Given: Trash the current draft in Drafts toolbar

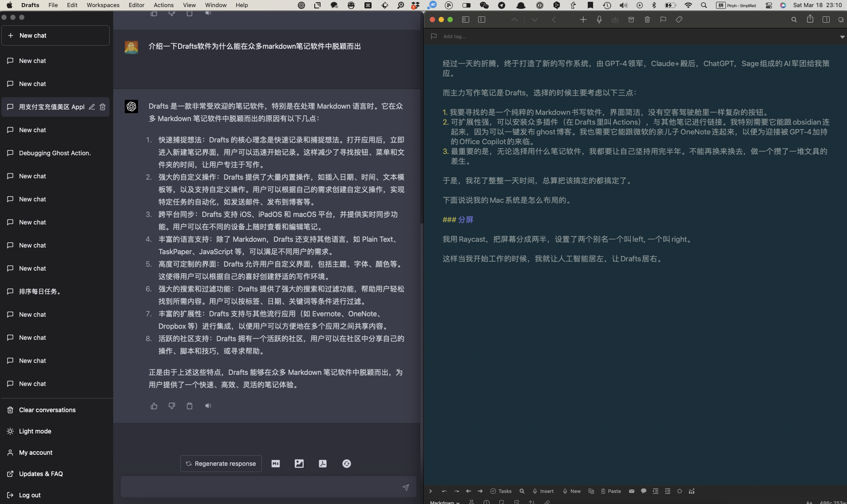Looking at the screenshot, I should tap(647, 20).
